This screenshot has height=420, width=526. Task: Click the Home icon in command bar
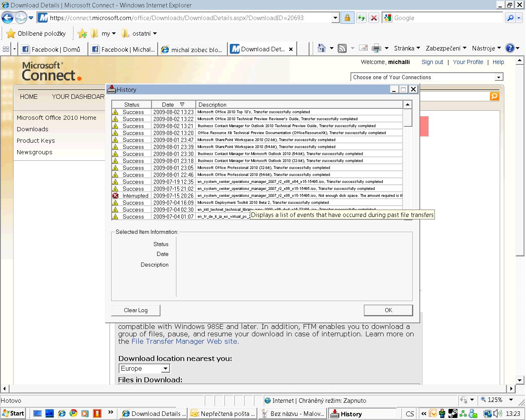click(322, 48)
